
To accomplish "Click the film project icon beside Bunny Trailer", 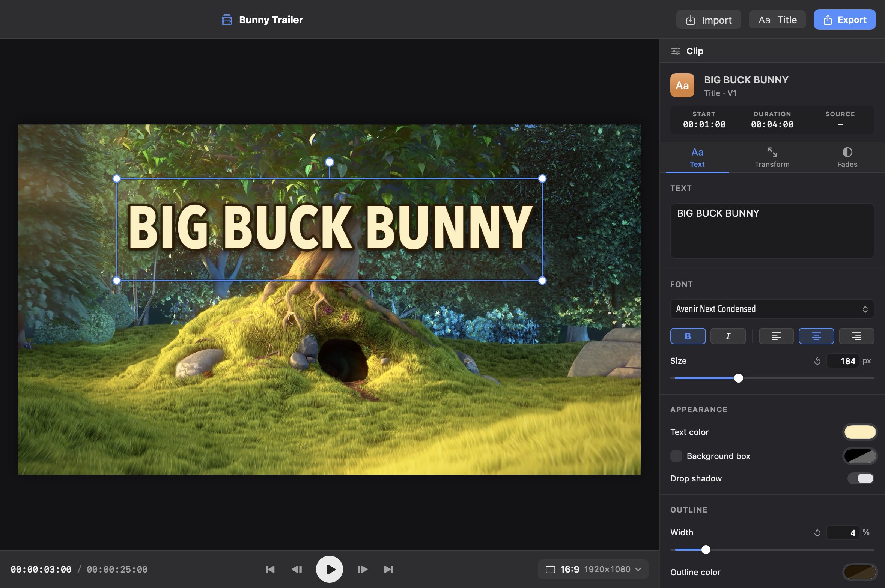I will [x=227, y=19].
